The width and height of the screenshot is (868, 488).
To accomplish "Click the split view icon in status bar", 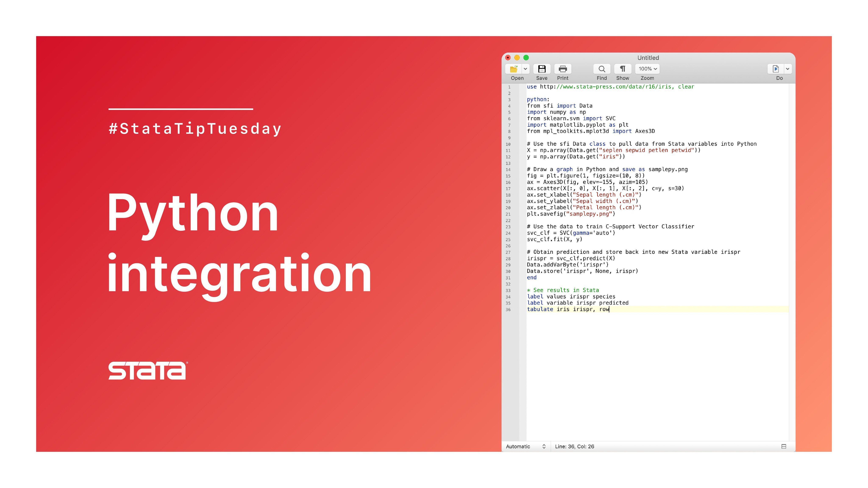I will click(784, 446).
